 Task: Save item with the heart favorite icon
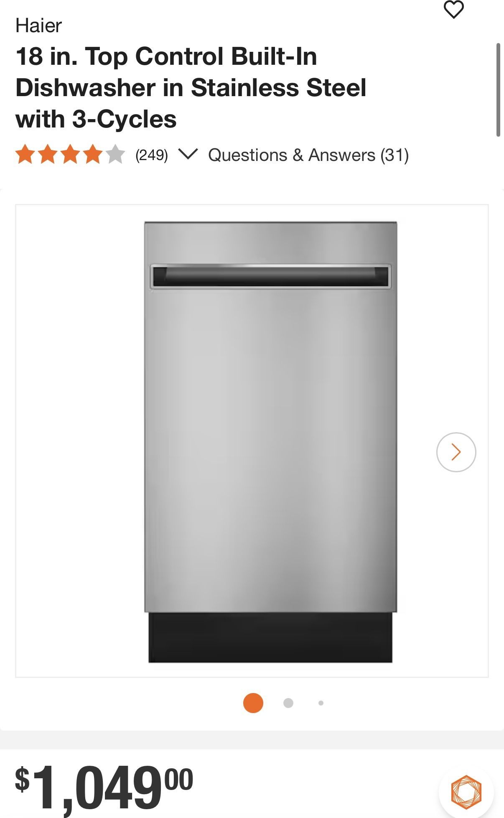click(x=453, y=10)
